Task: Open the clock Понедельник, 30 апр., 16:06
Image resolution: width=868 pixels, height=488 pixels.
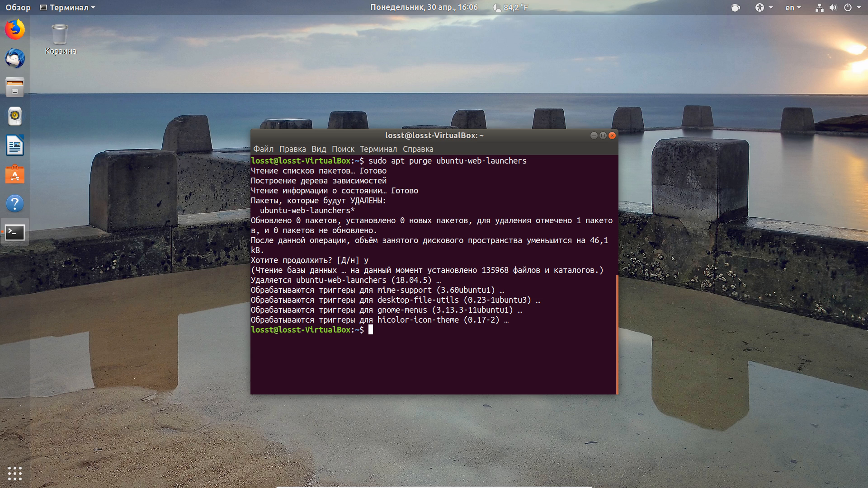Action: [424, 7]
